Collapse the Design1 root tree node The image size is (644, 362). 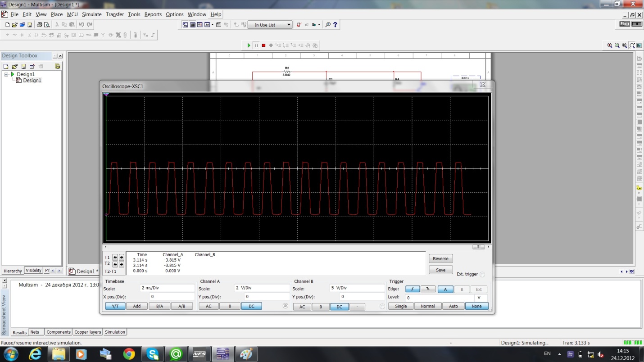6,74
